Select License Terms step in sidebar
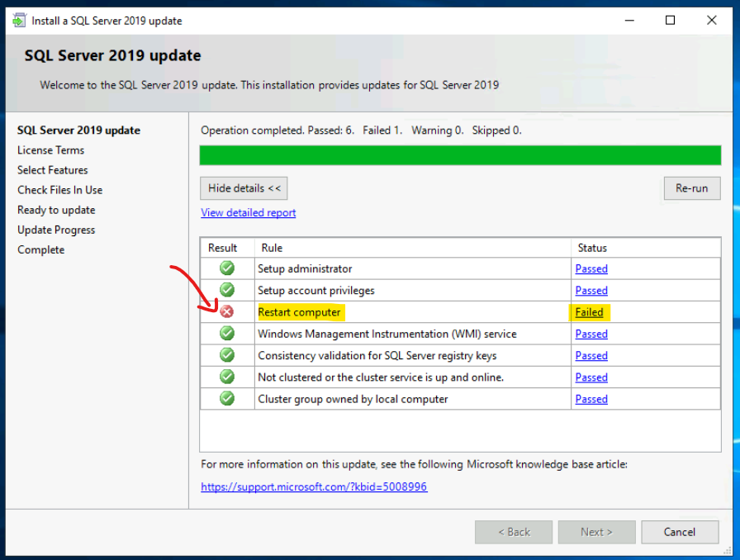740x560 pixels. pos(51,150)
